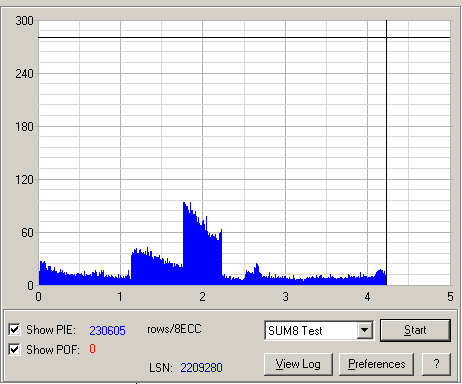Click the horizontal threshold line near 280

click(244, 37)
